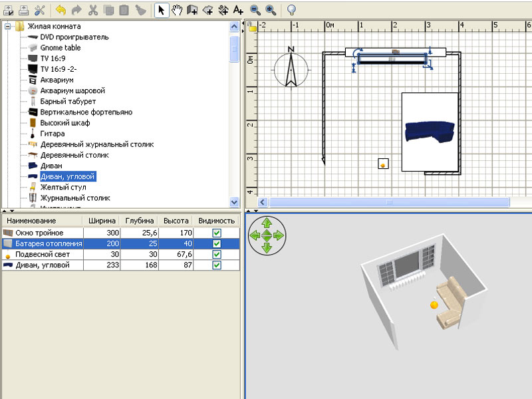
Task: Open help via the light bulb icon
Action: click(x=291, y=10)
